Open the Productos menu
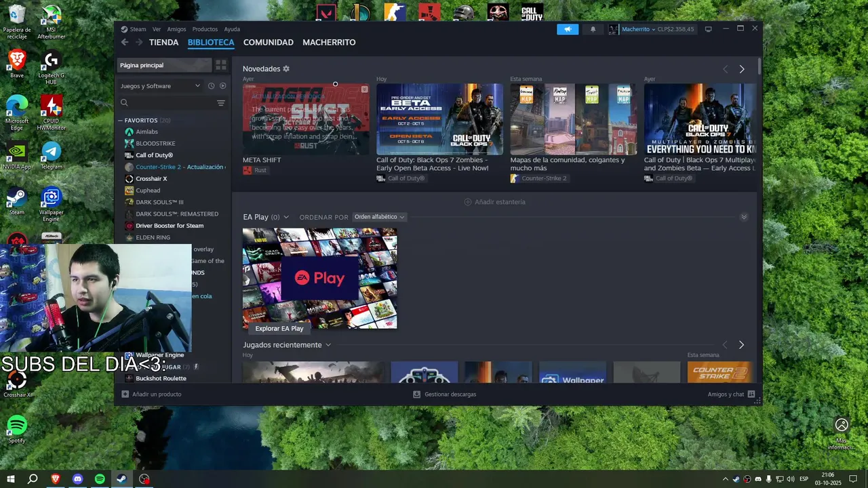The height and width of the screenshot is (488, 868). (x=205, y=29)
